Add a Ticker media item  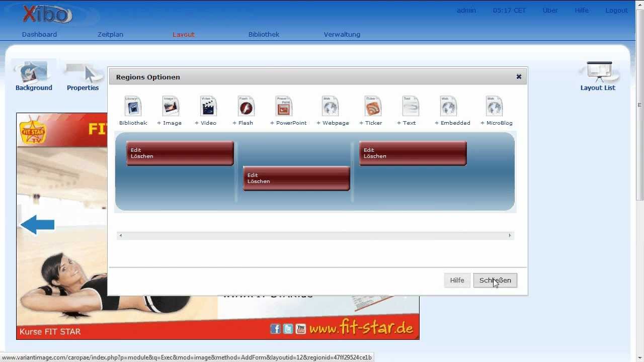[x=373, y=106]
